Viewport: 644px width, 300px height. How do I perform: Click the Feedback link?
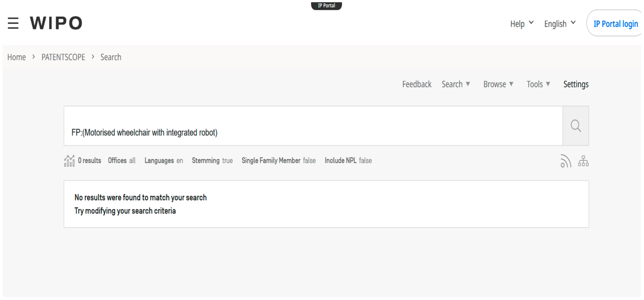pos(417,84)
